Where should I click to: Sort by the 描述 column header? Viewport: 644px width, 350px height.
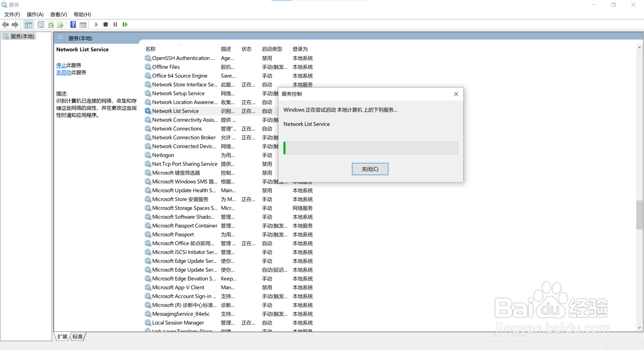click(228, 49)
